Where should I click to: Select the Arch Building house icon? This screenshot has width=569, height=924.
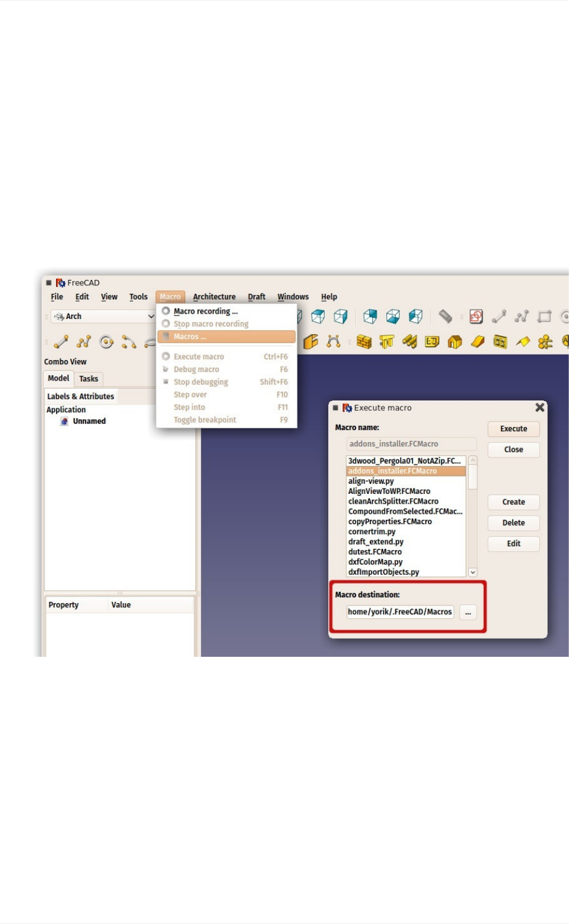(x=455, y=342)
